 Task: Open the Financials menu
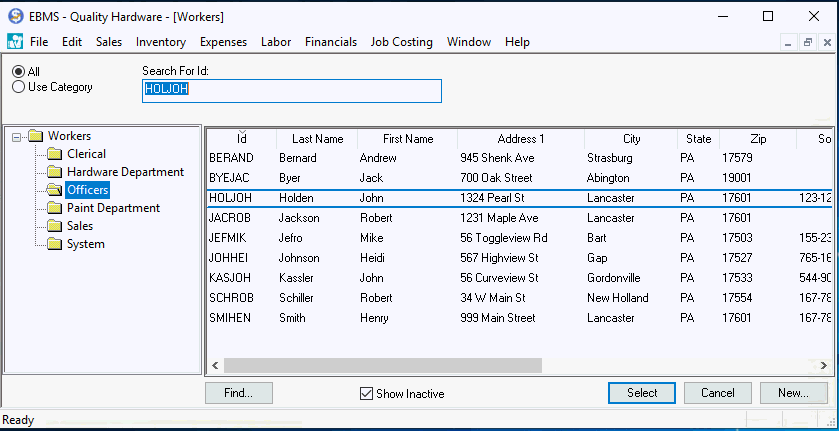(x=330, y=42)
